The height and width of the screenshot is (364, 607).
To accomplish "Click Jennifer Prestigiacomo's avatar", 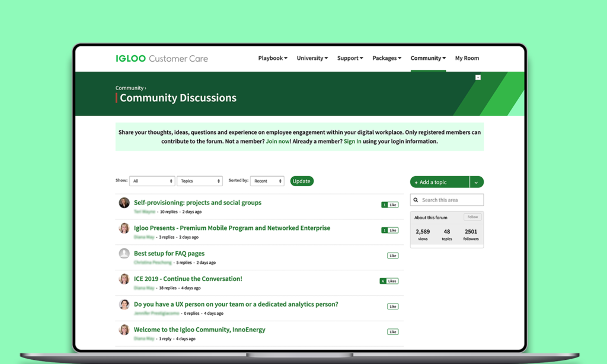I will pyautogui.click(x=123, y=304).
